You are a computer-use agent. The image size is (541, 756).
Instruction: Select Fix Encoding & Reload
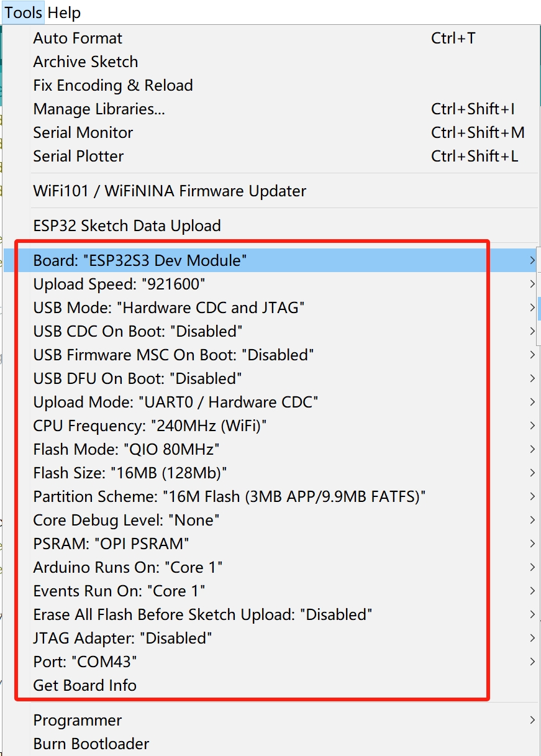271,86
